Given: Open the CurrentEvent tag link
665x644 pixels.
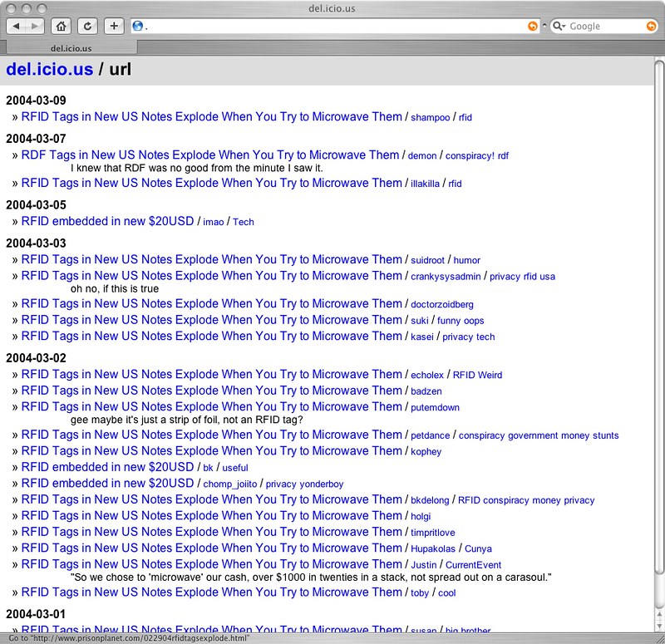Looking at the screenshot, I should (x=473, y=565).
